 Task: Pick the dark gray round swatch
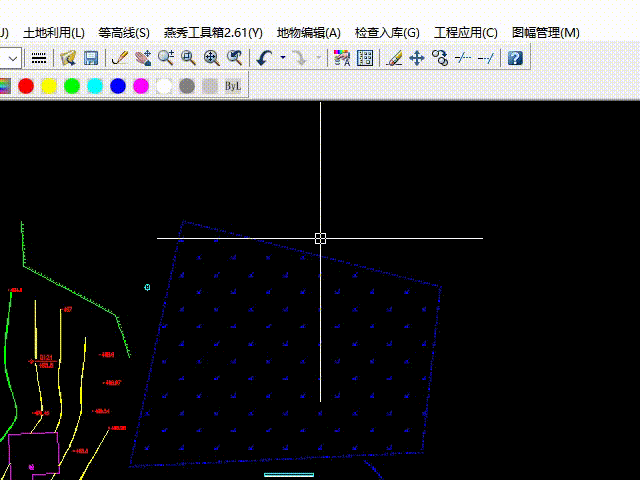pos(187,86)
